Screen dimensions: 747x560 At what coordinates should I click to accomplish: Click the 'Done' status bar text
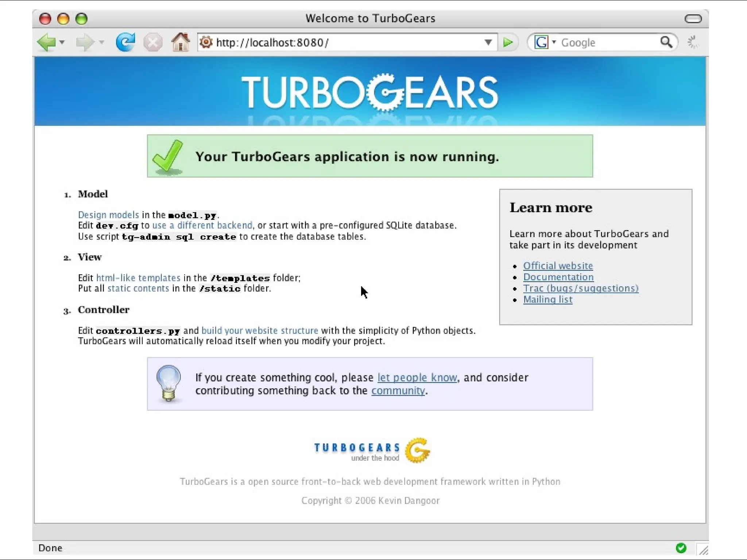50,548
